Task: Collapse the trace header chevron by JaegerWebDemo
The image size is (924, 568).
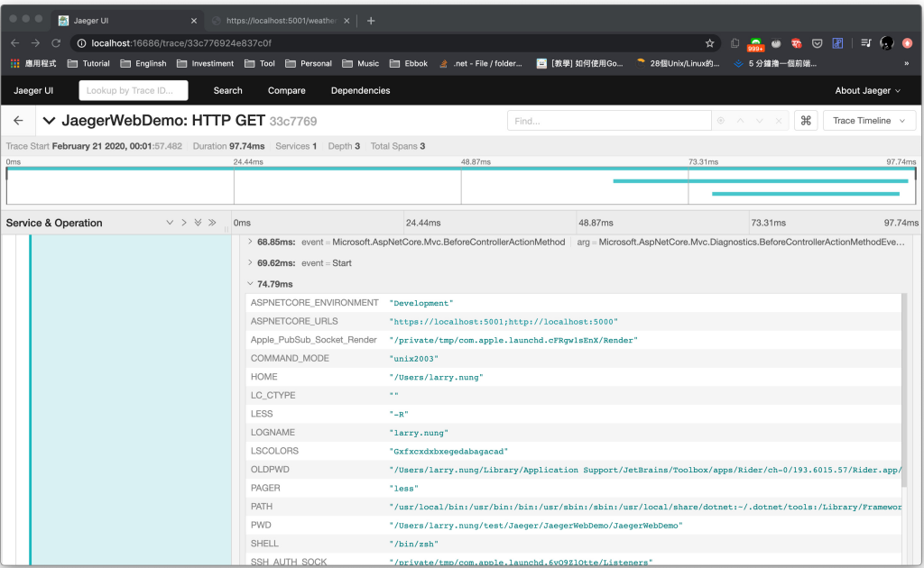Action: click(49, 121)
